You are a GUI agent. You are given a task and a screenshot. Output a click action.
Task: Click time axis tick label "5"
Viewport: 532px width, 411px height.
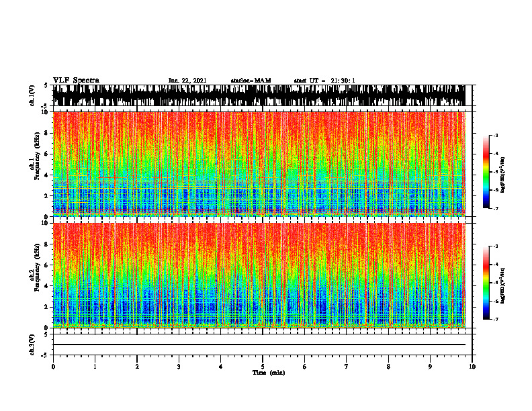(x=263, y=367)
